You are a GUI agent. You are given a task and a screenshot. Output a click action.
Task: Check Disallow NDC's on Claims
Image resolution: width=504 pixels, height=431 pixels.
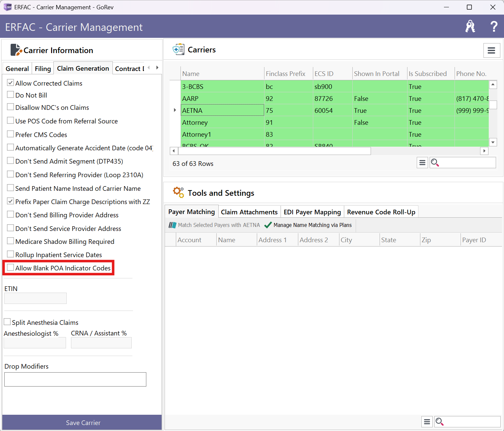pos(11,107)
